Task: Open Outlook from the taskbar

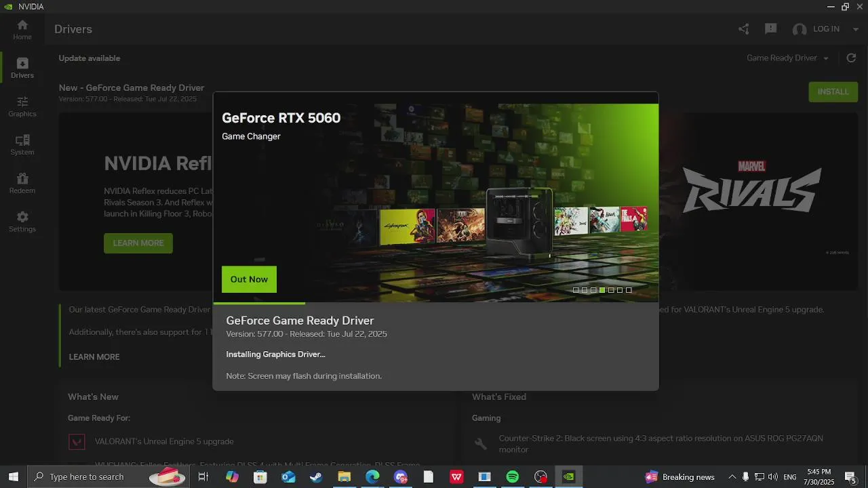Action: click(288, 477)
